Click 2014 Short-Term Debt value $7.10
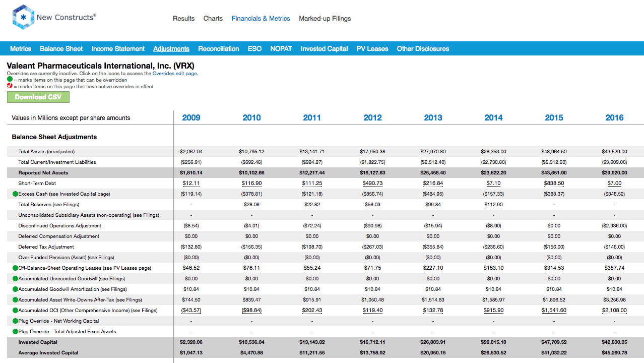 point(493,184)
